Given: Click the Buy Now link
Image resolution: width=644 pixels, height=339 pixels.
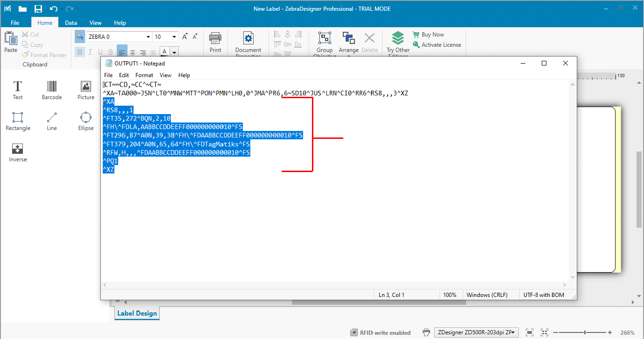Looking at the screenshot, I should point(432,35).
